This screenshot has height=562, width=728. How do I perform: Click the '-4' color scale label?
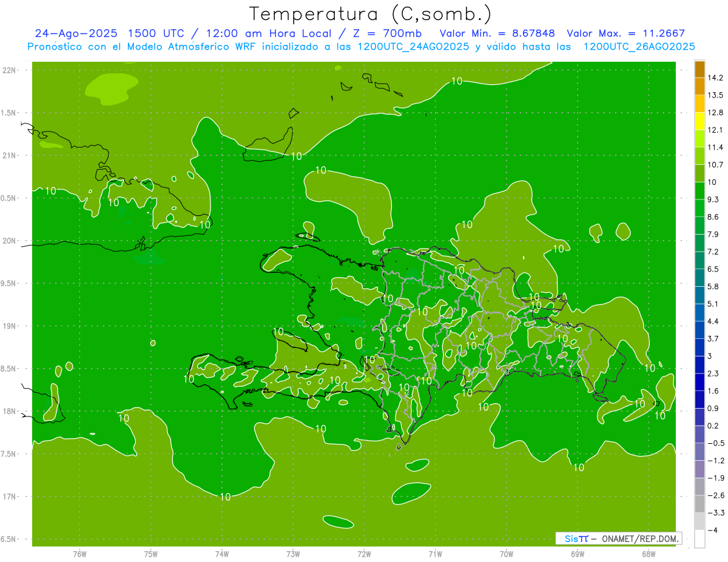(x=713, y=530)
